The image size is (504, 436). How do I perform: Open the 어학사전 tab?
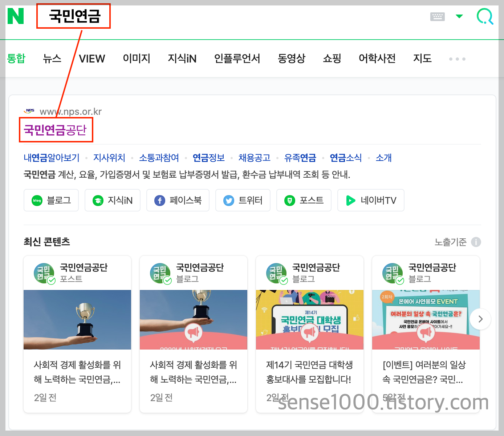[x=377, y=58]
